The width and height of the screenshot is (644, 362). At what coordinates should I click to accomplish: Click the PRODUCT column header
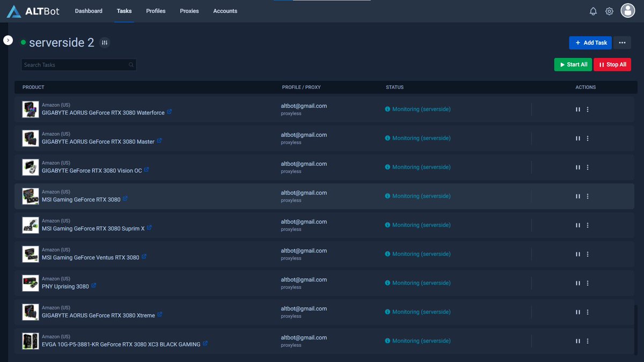tap(33, 87)
